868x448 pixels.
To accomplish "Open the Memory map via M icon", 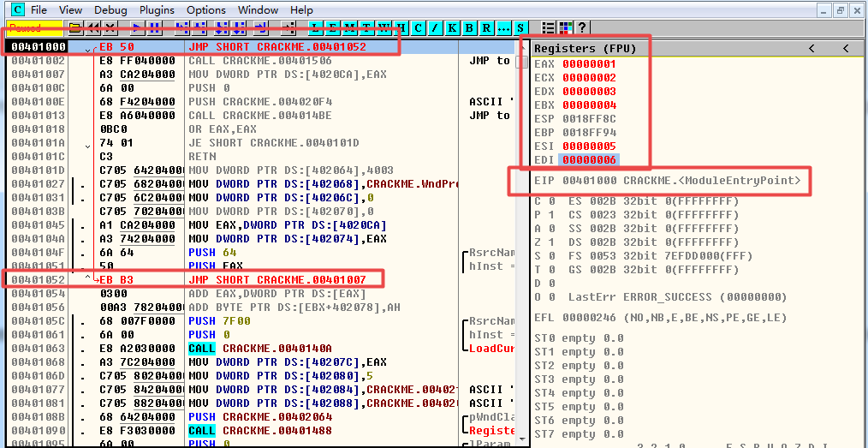I will 349,27.
